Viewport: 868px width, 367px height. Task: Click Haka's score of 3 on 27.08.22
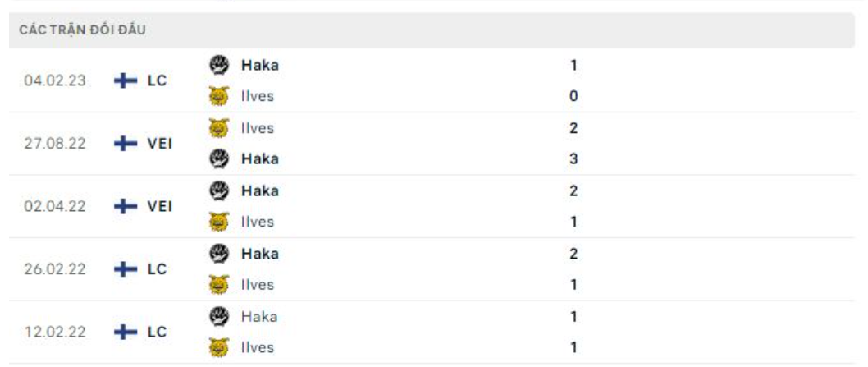pyautogui.click(x=573, y=158)
